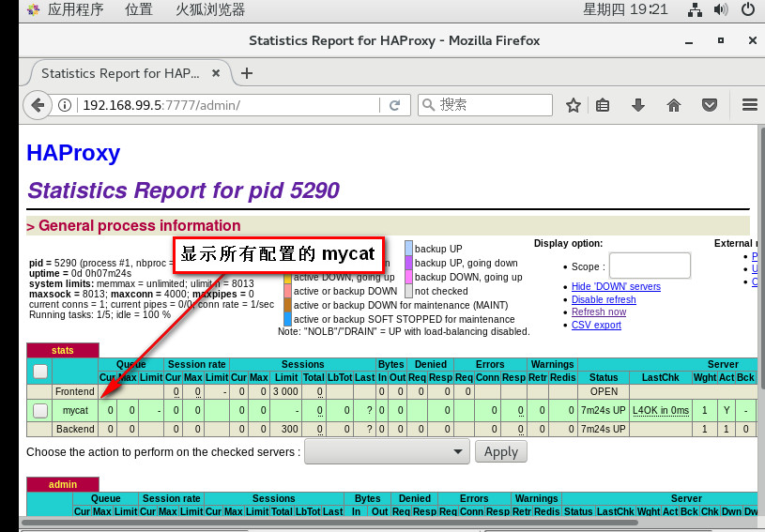Click the not checked color swatch

click(409, 291)
